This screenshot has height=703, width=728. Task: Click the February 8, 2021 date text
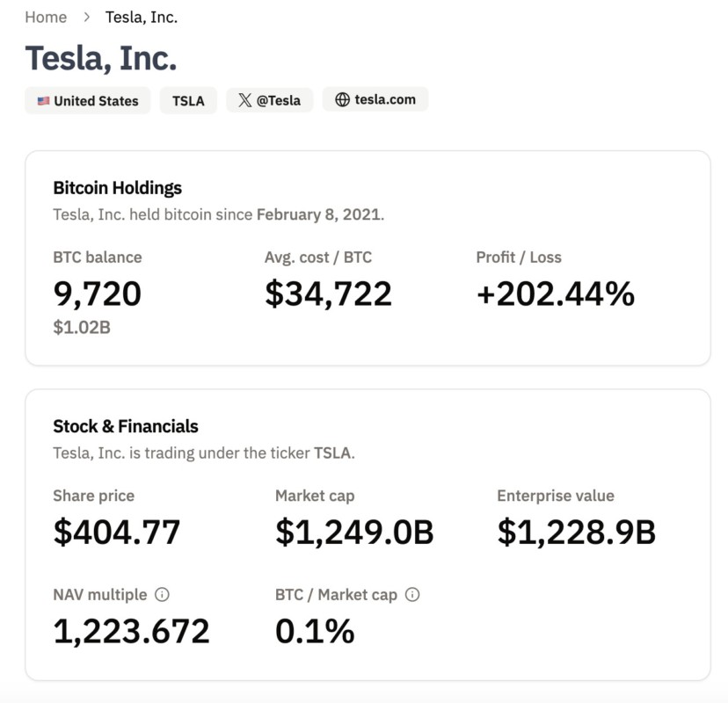point(319,214)
